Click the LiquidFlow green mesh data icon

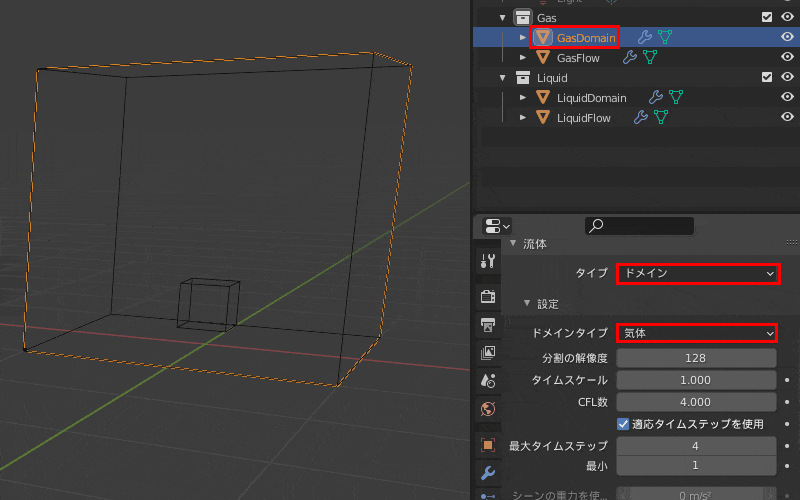[x=661, y=117]
